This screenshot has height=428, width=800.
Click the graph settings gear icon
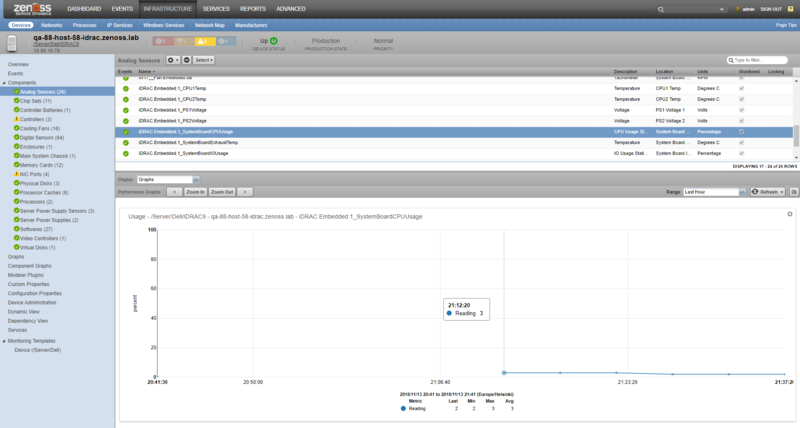click(790, 214)
